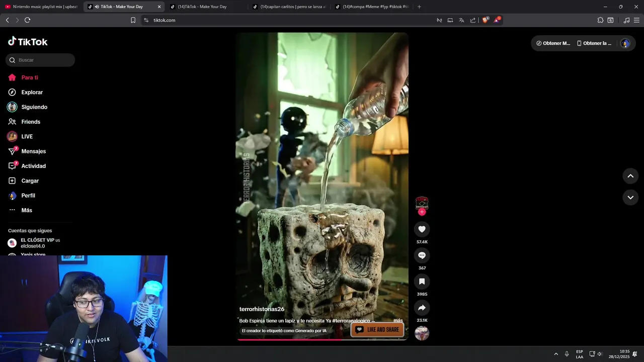This screenshot has height=362, width=644.
Task: Click the site settings icon beside URL
Action: pyautogui.click(x=146, y=20)
